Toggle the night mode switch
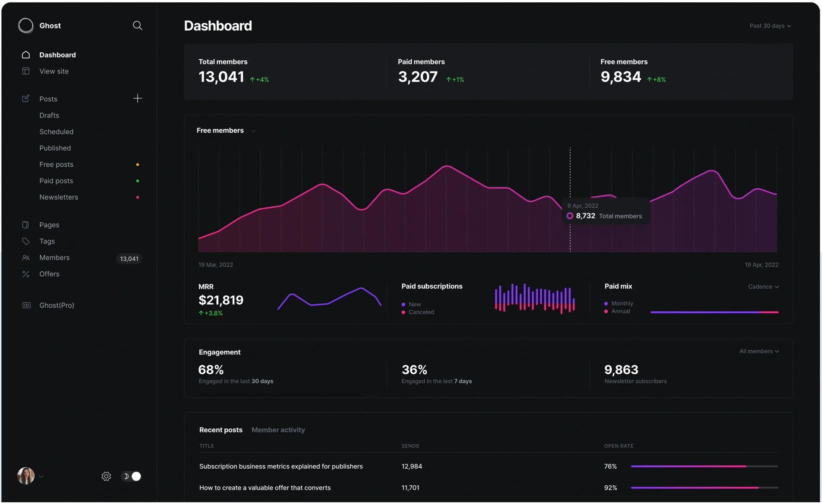Image resolution: width=822 pixels, height=504 pixels. click(x=131, y=476)
